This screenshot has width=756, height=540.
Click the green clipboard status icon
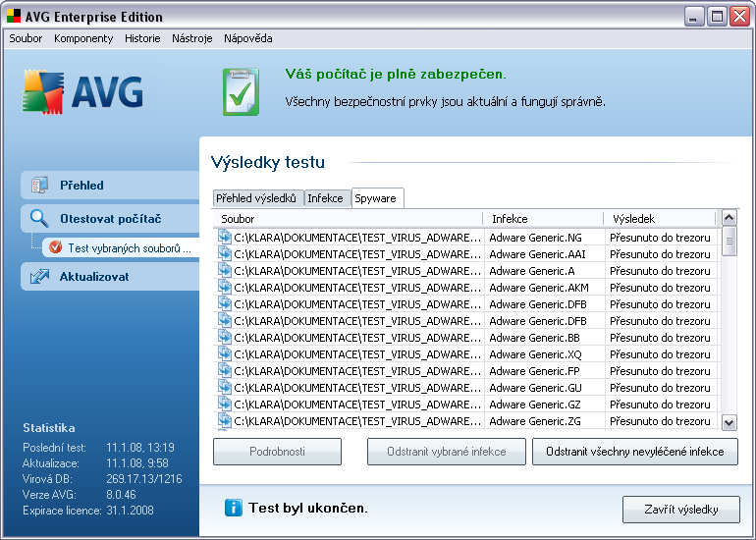click(241, 91)
